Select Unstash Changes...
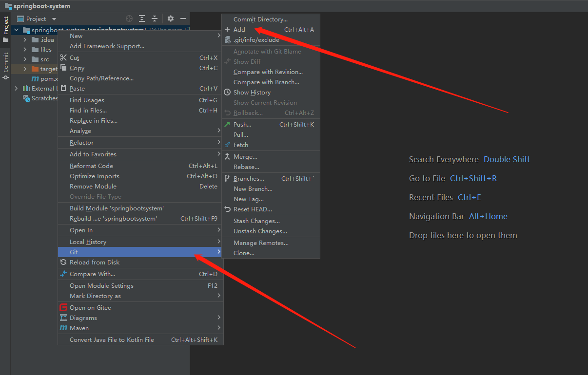Screen dimensions: 588x375 click(271, 231)
